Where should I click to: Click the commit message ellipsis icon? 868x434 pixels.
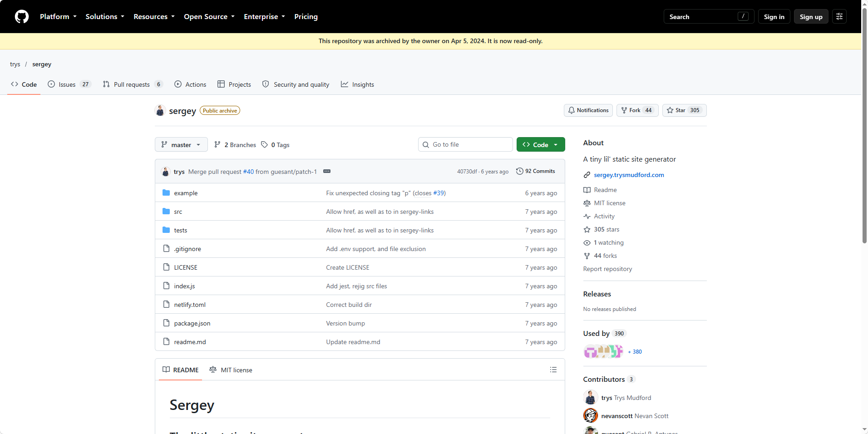click(x=327, y=171)
